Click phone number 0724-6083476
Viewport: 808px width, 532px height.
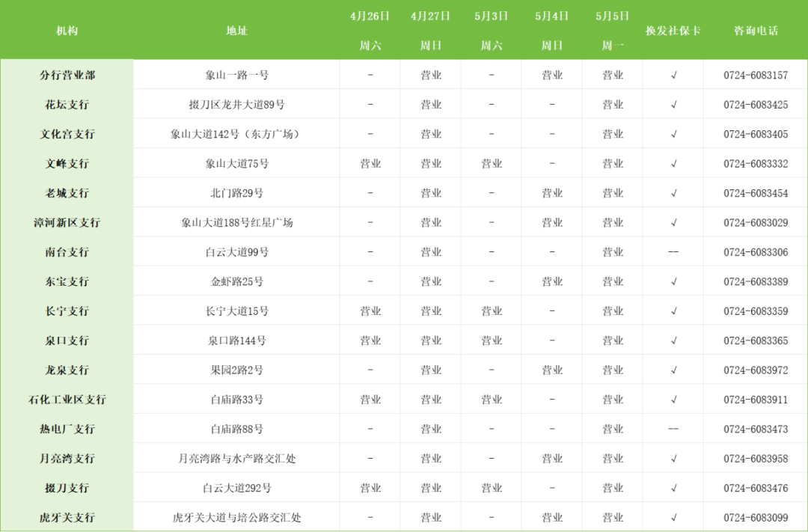click(x=756, y=488)
